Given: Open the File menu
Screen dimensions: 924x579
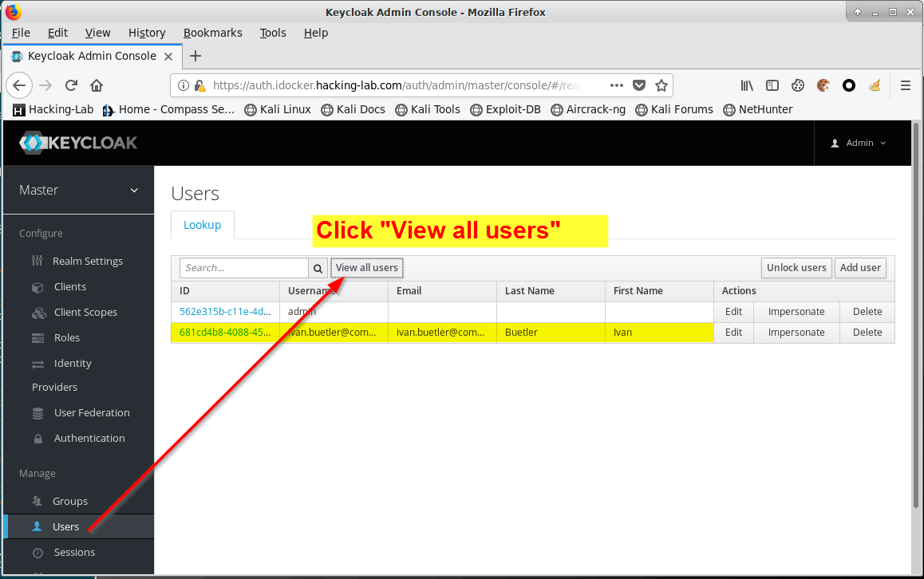Looking at the screenshot, I should pyautogui.click(x=21, y=33).
